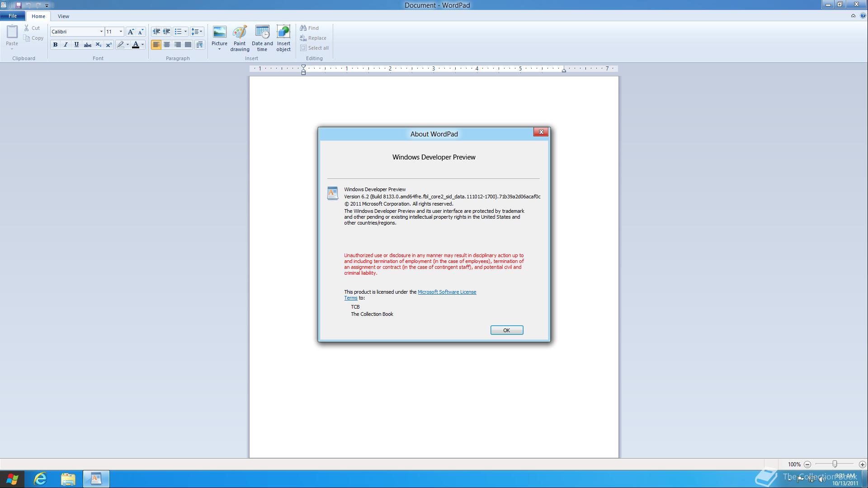This screenshot has height=488, width=868.
Task: Open the line spacing dropdown
Action: (x=197, y=32)
